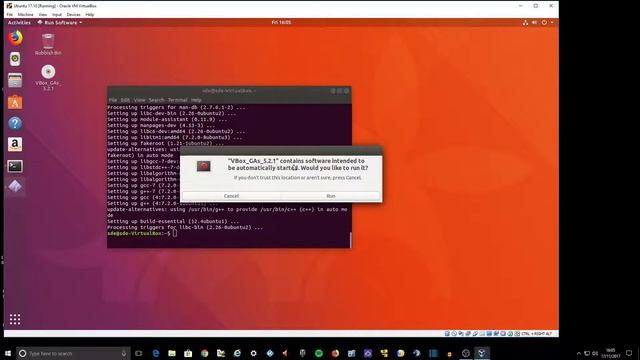Screen dimensions: 640x360
Task: Click the terminal prompt line
Action: [x=142, y=233]
